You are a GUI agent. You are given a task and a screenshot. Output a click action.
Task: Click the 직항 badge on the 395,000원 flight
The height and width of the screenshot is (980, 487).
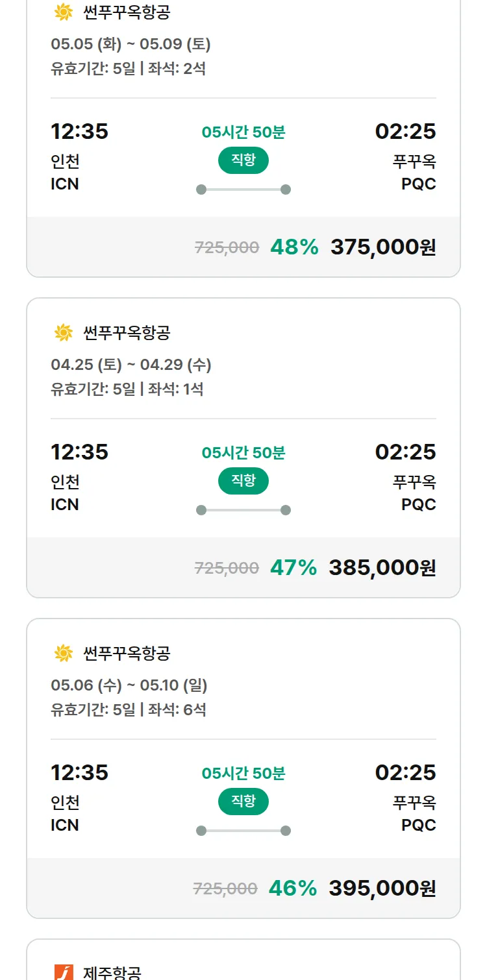tap(243, 802)
